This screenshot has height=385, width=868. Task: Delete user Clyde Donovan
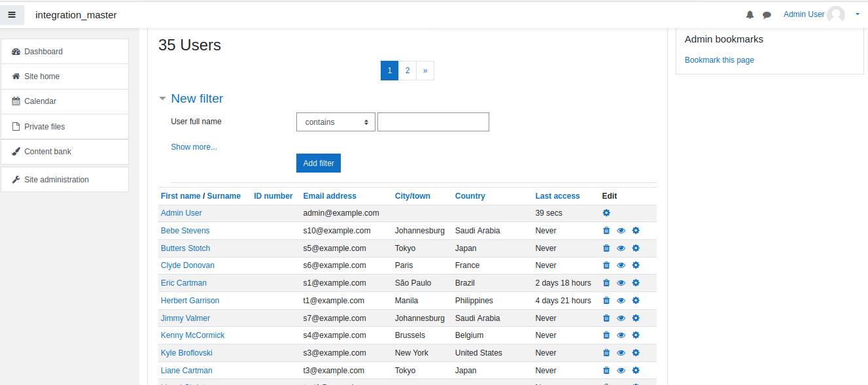606,265
